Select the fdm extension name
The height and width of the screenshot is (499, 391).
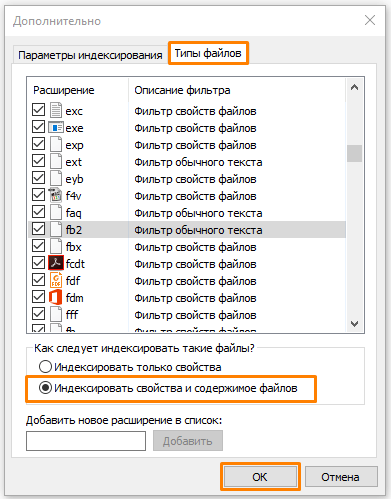point(75,298)
